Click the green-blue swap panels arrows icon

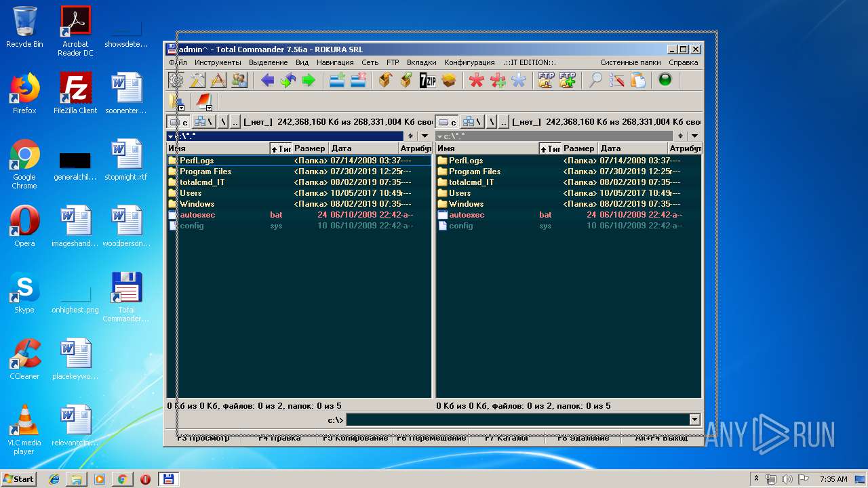[x=288, y=80]
